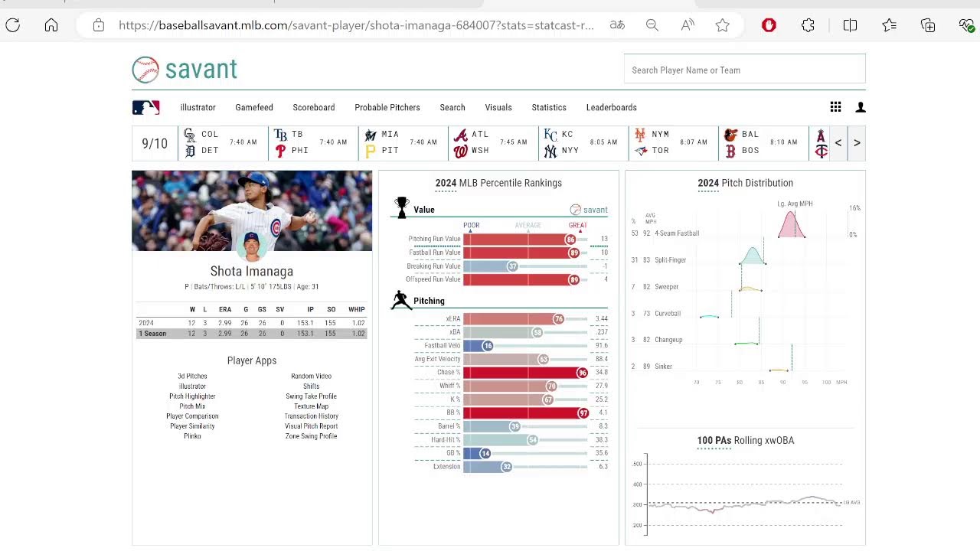Add this page to favorites with the star

point(723,25)
